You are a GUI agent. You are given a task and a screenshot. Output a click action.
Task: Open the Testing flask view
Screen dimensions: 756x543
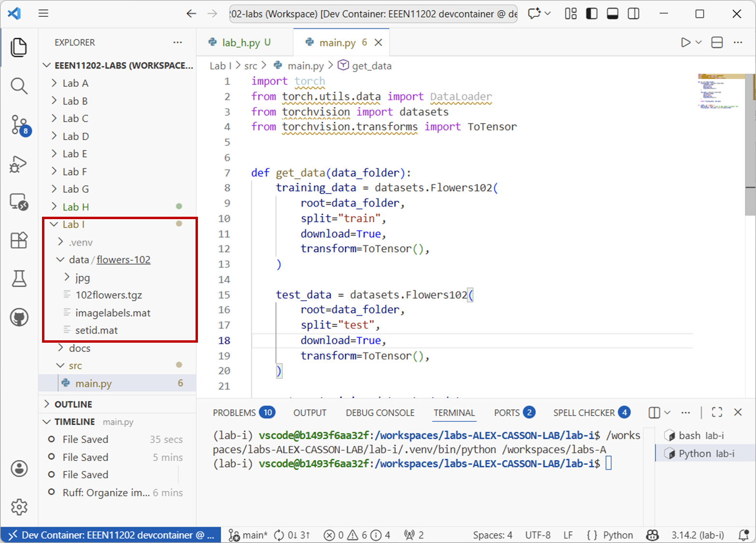point(19,278)
